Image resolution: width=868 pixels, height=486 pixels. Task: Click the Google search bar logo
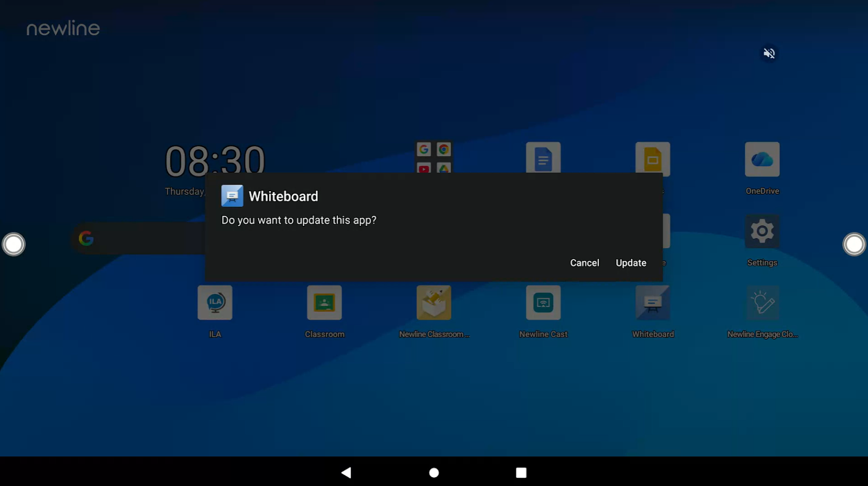pyautogui.click(x=86, y=238)
